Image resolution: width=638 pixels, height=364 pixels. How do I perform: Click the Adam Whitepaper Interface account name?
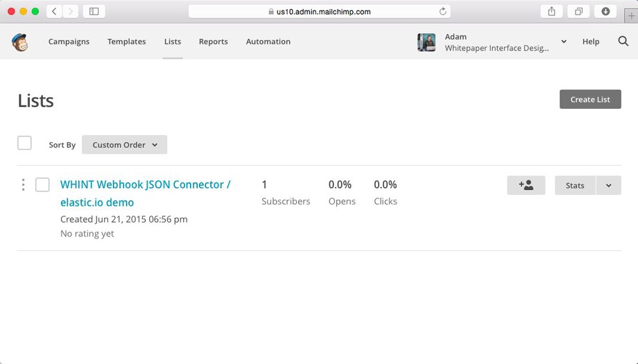tap(497, 42)
